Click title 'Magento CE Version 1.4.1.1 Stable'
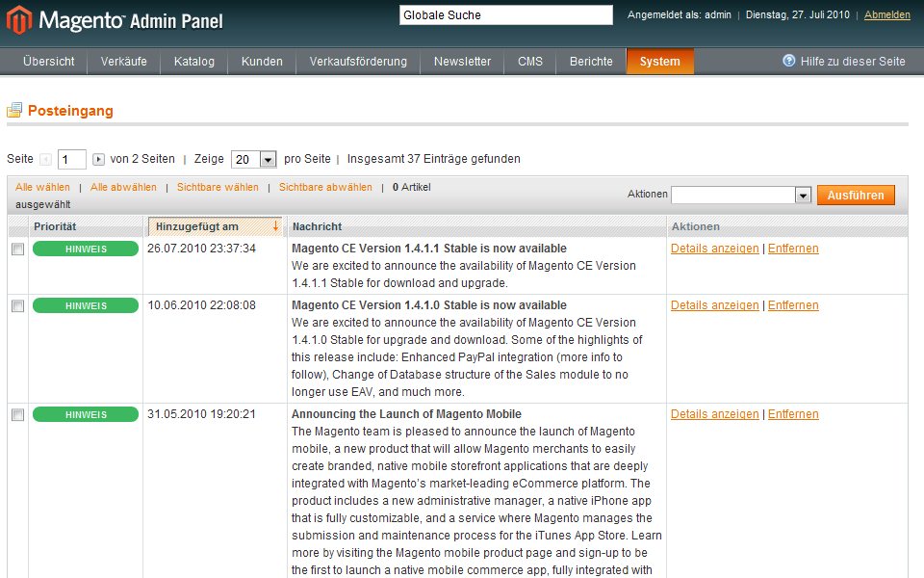This screenshot has width=924, height=578. tap(429, 249)
